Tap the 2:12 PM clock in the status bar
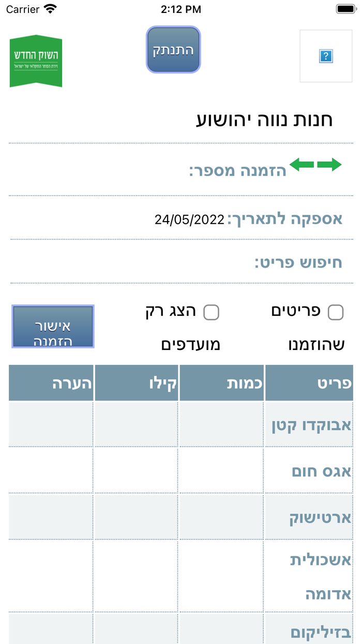 (x=180, y=9)
